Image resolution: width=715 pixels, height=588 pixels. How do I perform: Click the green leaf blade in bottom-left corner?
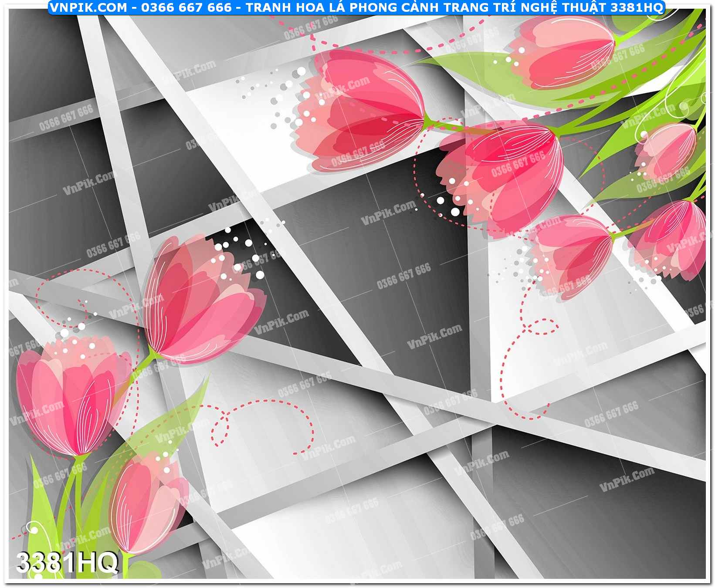(x=41, y=514)
